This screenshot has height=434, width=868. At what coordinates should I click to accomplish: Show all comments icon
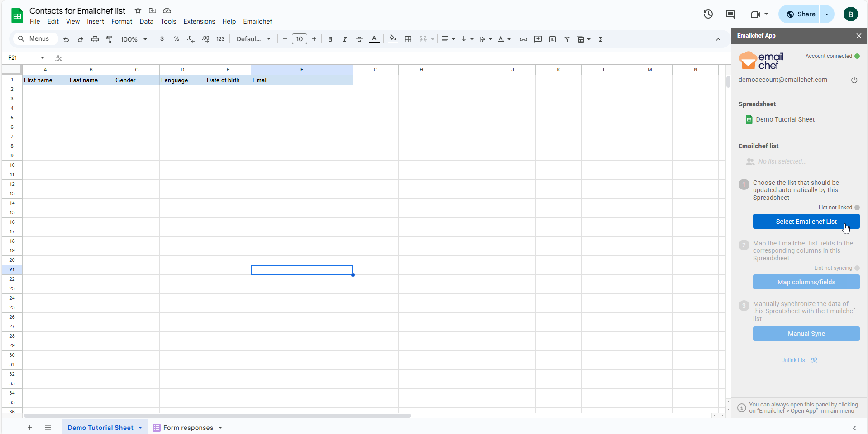730,14
